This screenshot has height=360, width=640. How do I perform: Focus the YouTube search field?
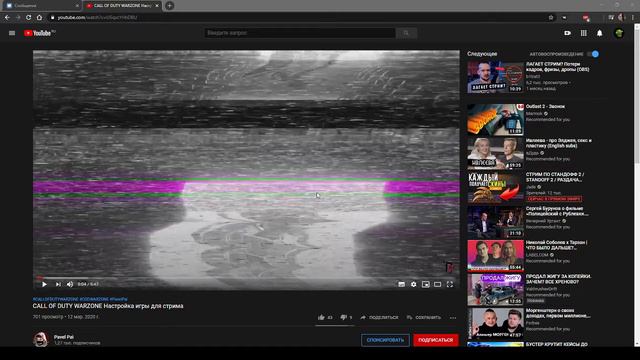(x=300, y=33)
